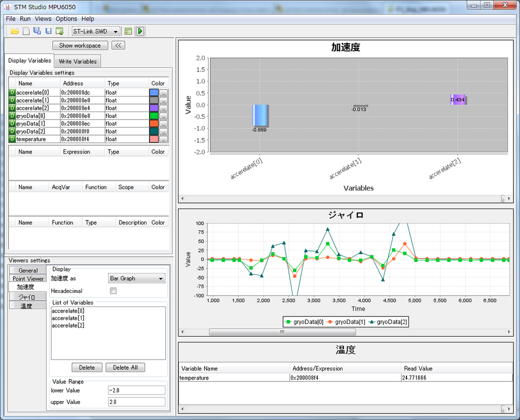Click the orange color swatch for gryoData[1]
Image resolution: width=520 pixels, height=420 pixels.
point(153,123)
